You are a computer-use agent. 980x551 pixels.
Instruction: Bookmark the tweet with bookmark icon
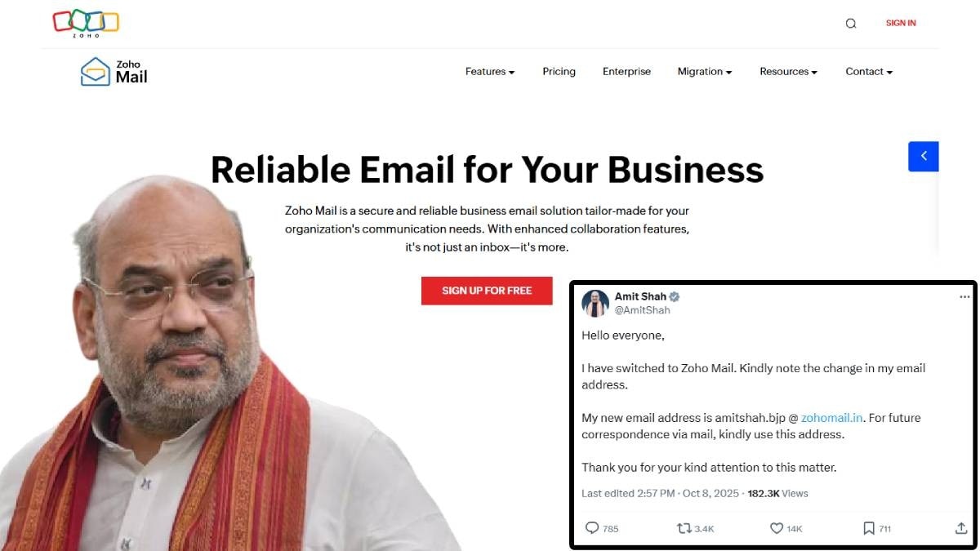(x=869, y=528)
